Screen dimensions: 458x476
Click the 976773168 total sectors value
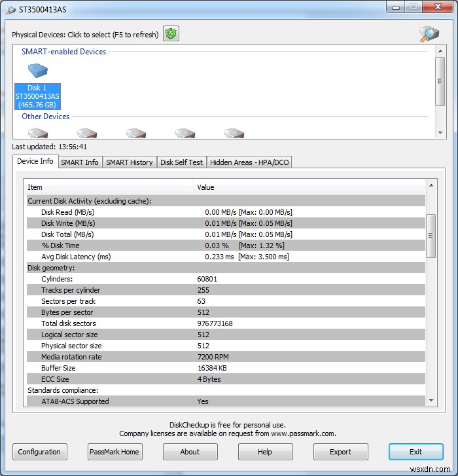pyautogui.click(x=215, y=323)
